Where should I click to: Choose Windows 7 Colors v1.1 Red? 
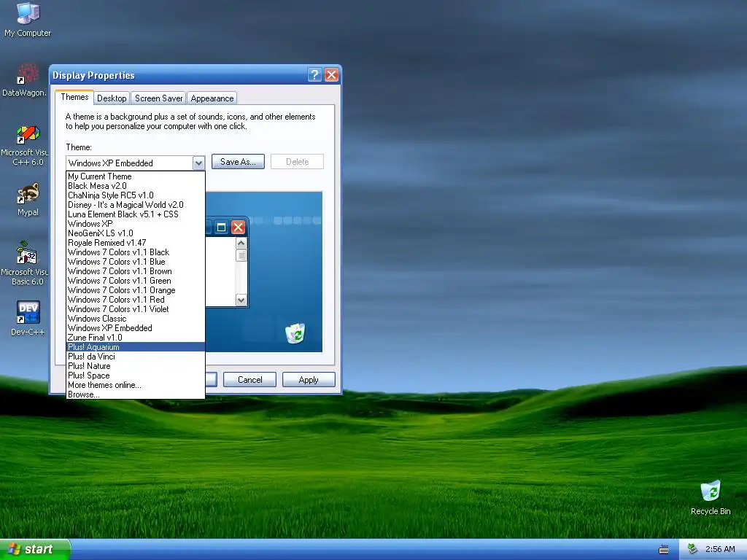[x=135, y=300]
